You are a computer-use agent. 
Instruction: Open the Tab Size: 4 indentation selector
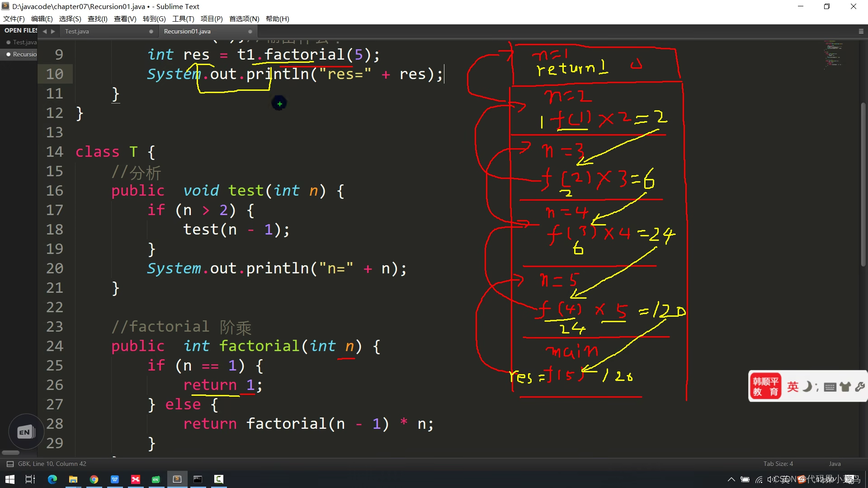point(778,464)
